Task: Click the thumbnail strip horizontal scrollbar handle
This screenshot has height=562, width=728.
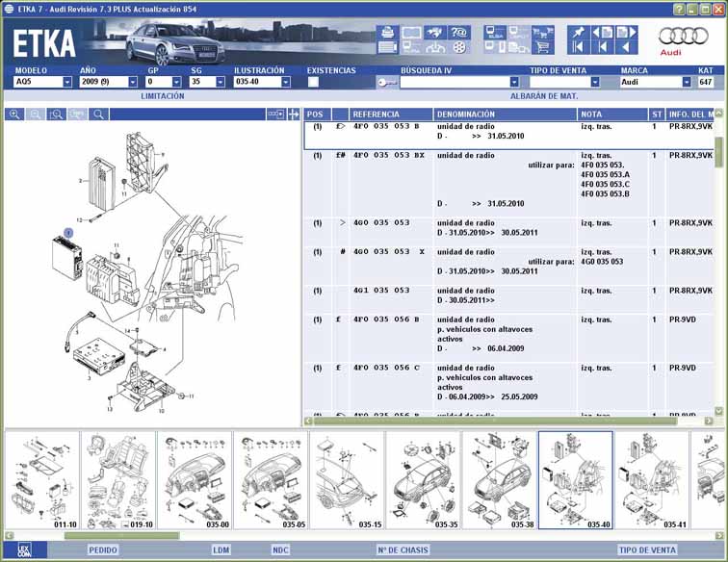Action: (x=121, y=536)
